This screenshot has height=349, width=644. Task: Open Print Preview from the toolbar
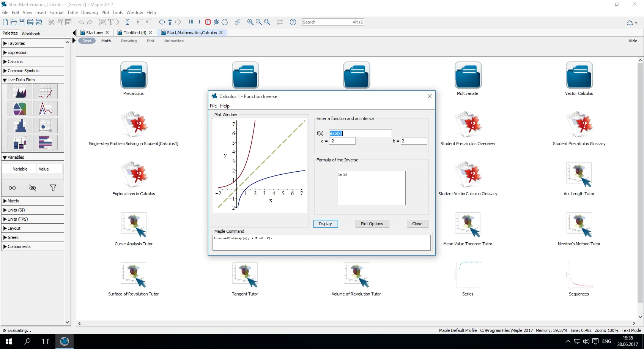coord(39,22)
